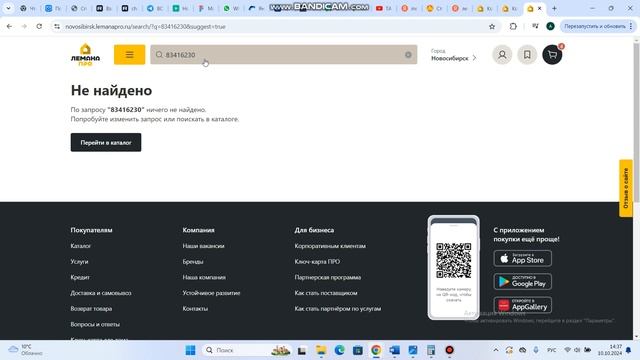Viewport: 640px width, 360px height.
Task: Open the yellow hamburger catalog menu
Action: [x=129, y=55]
